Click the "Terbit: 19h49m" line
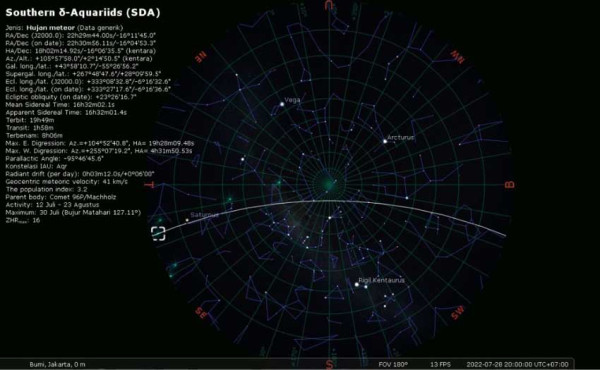600x370 pixels. (x=30, y=120)
